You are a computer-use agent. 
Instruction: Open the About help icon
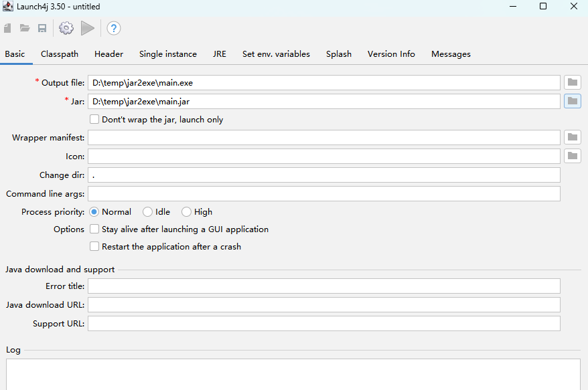tap(114, 28)
